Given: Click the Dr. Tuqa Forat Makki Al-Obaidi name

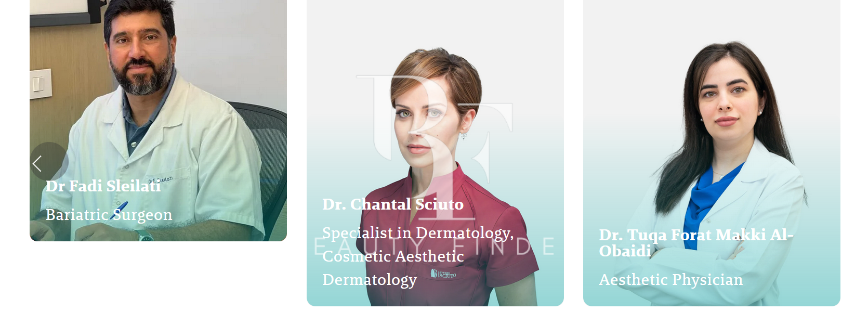Looking at the screenshot, I should (x=696, y=242).
